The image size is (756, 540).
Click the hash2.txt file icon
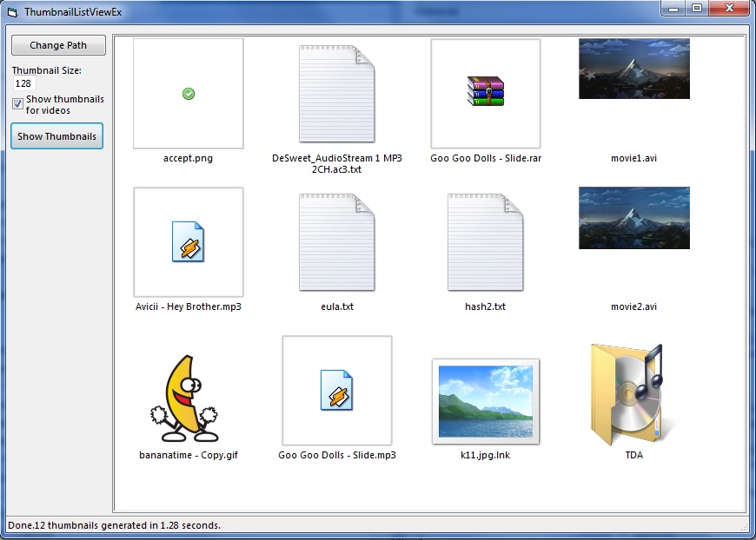pyautogui.click(x=485, y=241)
